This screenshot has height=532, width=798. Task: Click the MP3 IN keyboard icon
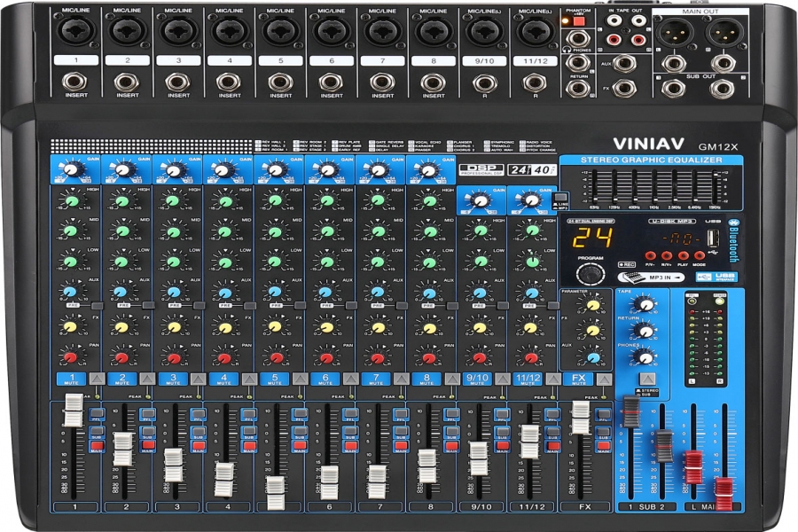coord(631,276)
